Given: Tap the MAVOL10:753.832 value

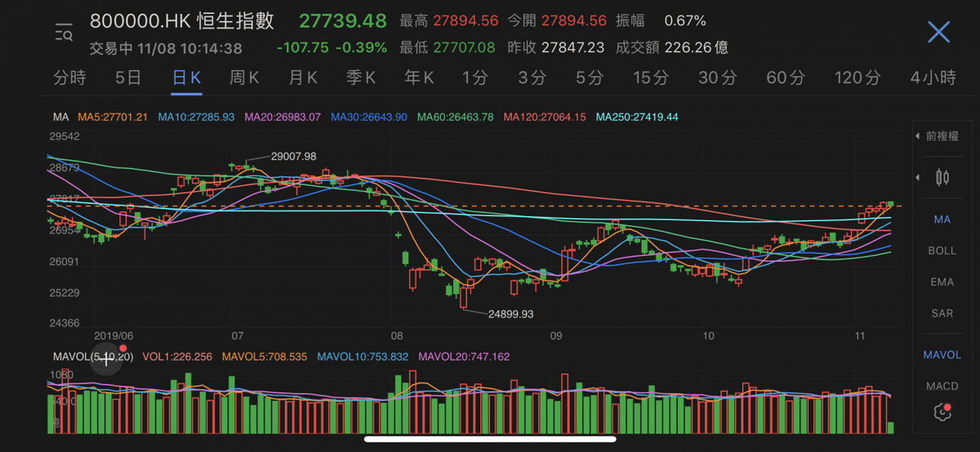Looking at the screenshot, I should (363, 357).
